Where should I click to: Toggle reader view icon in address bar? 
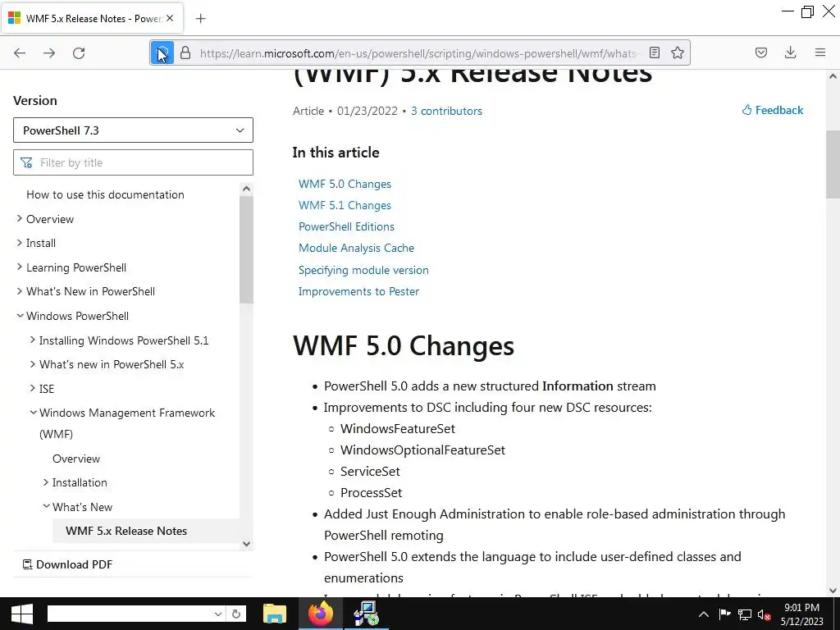click(x=654, y=52)
